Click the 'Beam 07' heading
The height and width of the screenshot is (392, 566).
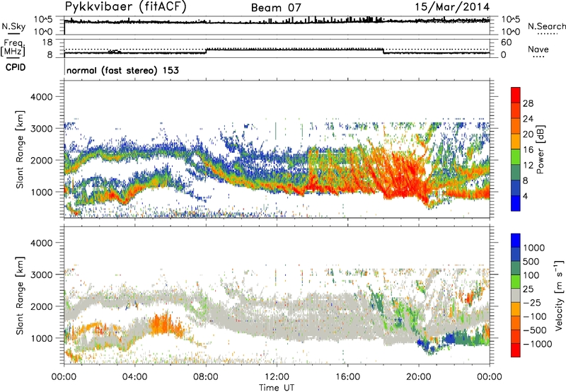click(276, 8)
